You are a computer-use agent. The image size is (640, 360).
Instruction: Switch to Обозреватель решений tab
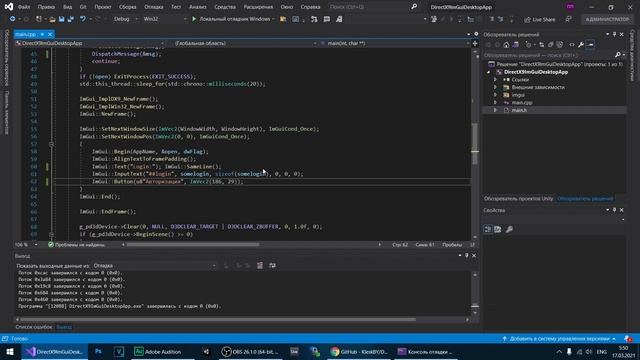click(x=585, y=199)
